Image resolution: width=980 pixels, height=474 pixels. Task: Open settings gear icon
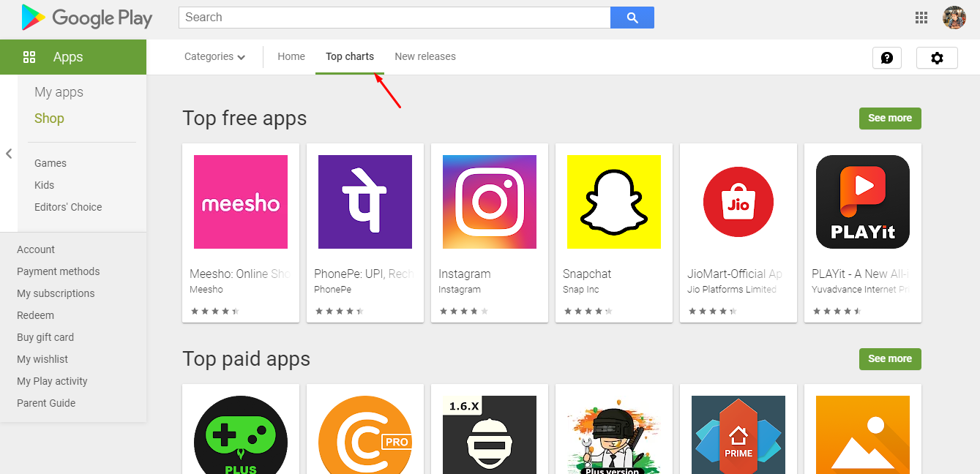tap(937, 58)
